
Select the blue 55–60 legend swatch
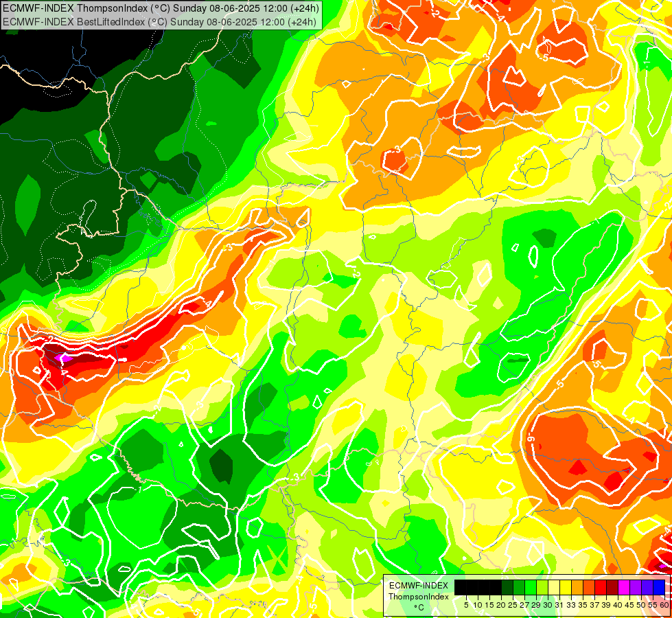pyautogui.click(x=659, y=588)
